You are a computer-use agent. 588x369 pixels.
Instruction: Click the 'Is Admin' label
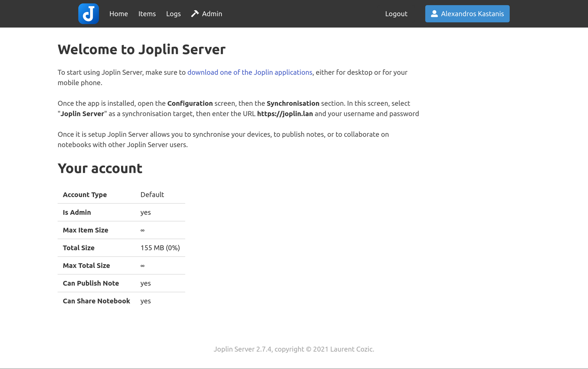tap(77, 212)
